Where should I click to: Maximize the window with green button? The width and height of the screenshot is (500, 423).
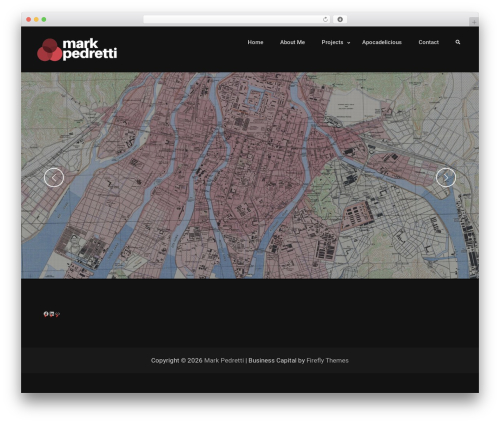pyautogui.click(x=44, y=19)
